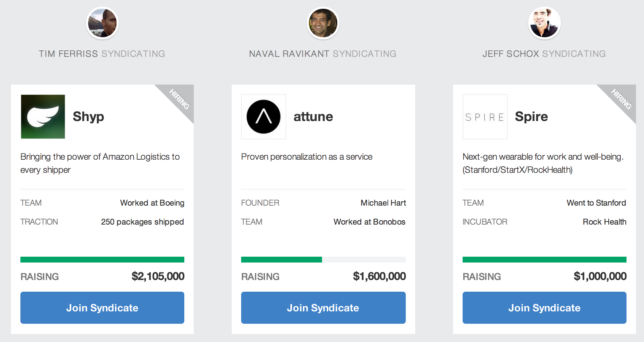
Task: Open Jeff Schox profile avatar
Action: point(544,23)
